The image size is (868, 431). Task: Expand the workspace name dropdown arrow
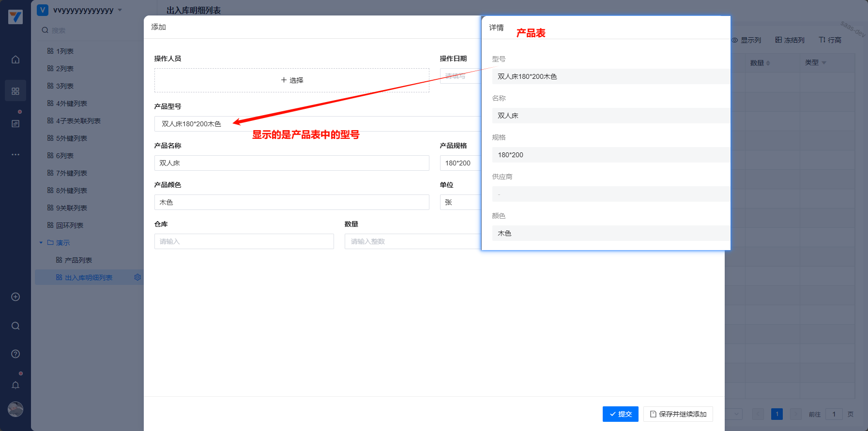pos(120,10)
